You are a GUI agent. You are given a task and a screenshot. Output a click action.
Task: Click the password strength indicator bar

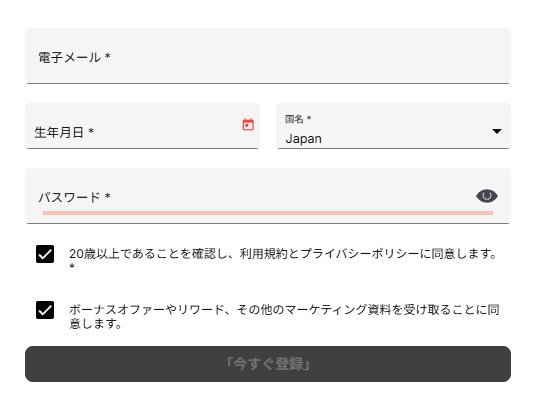[268, 213]
